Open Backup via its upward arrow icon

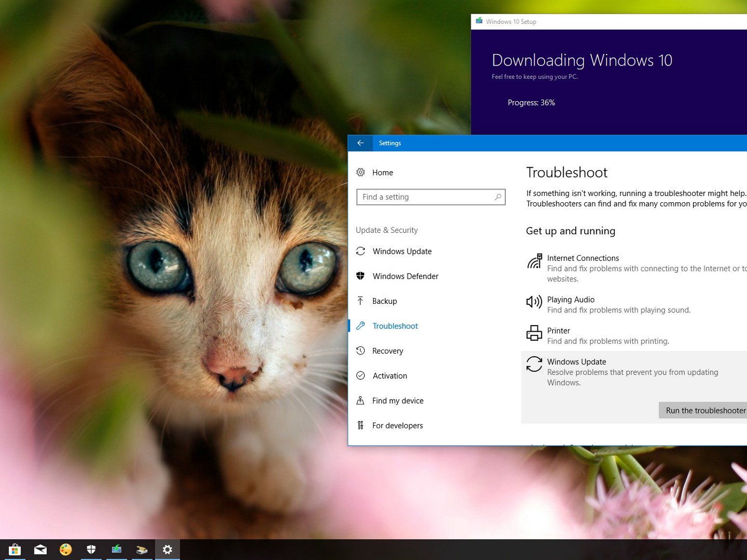[x=360, y=301]
